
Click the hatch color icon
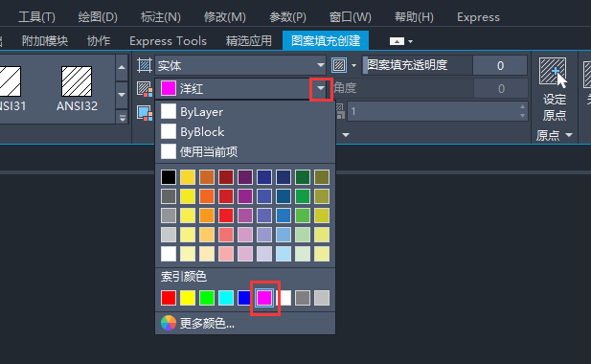[x=145, y=89]
